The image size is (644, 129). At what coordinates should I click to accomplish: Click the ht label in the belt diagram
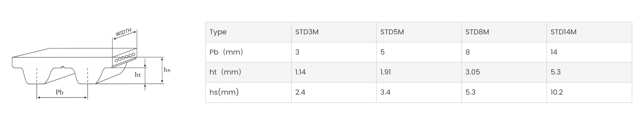[x=138, y=75]
